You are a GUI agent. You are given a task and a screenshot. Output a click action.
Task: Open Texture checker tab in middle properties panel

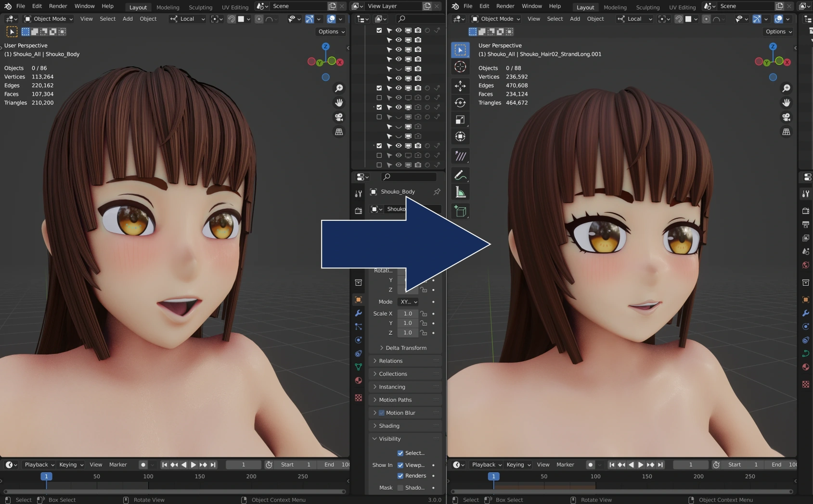coord(358,398)
